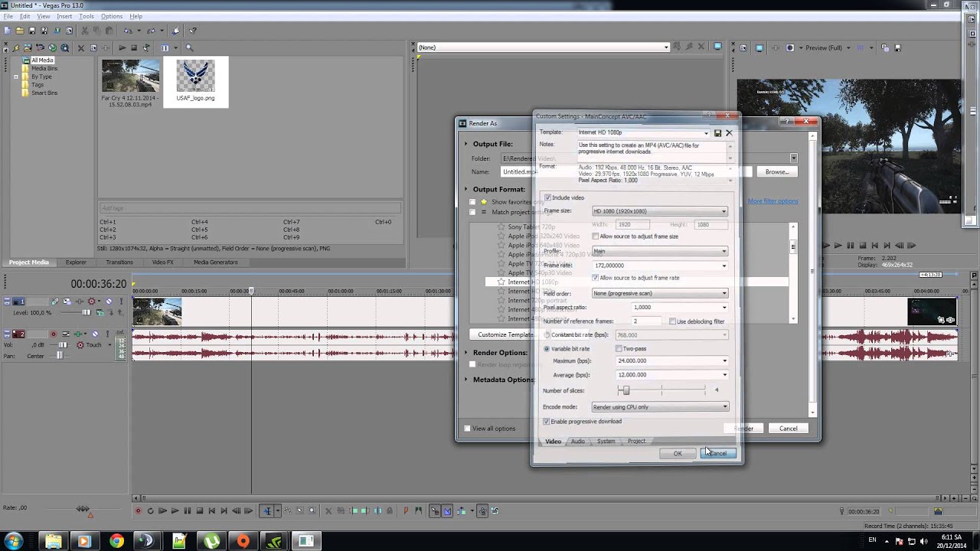Open the Options menu
This screenshot has width=980, height=551.
click(x=111, y=16)
